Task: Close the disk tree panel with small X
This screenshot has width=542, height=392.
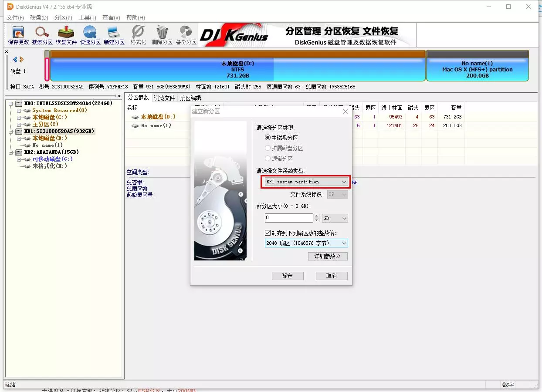Action: point(119,96)
